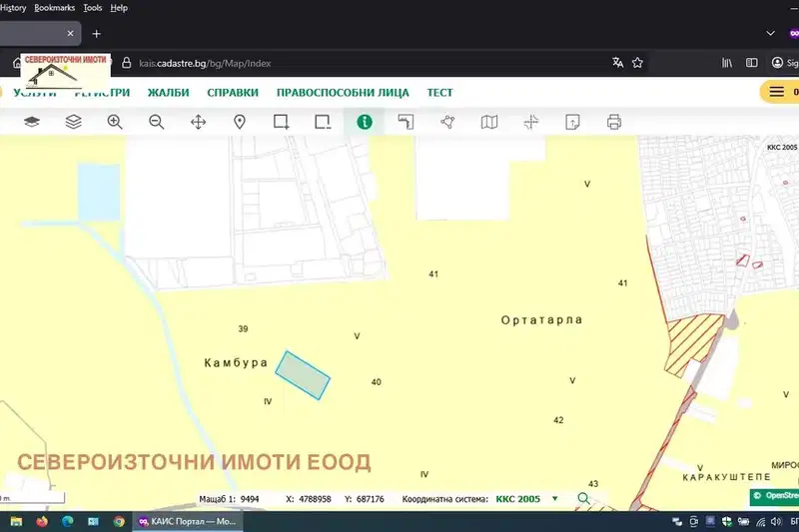Open Firefox from the taskbar

(42, 521)
